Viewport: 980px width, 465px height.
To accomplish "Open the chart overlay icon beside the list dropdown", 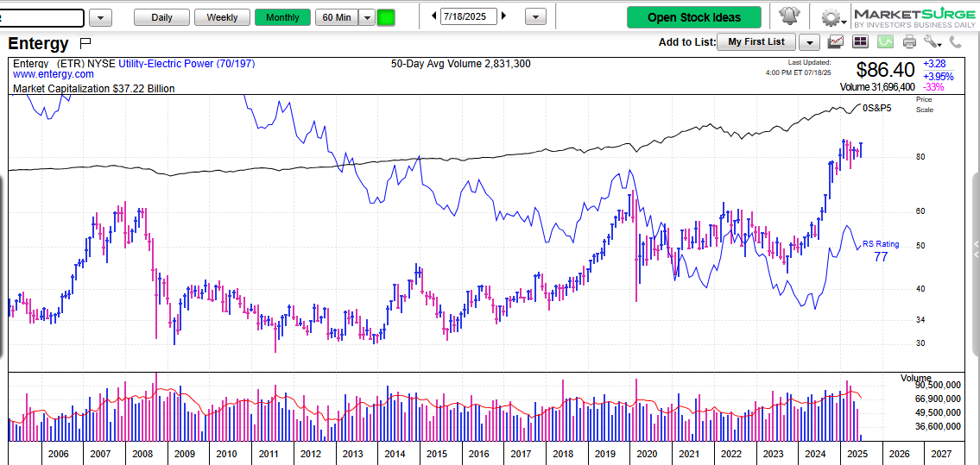I will pyautogui.click(x=836, y=41).
